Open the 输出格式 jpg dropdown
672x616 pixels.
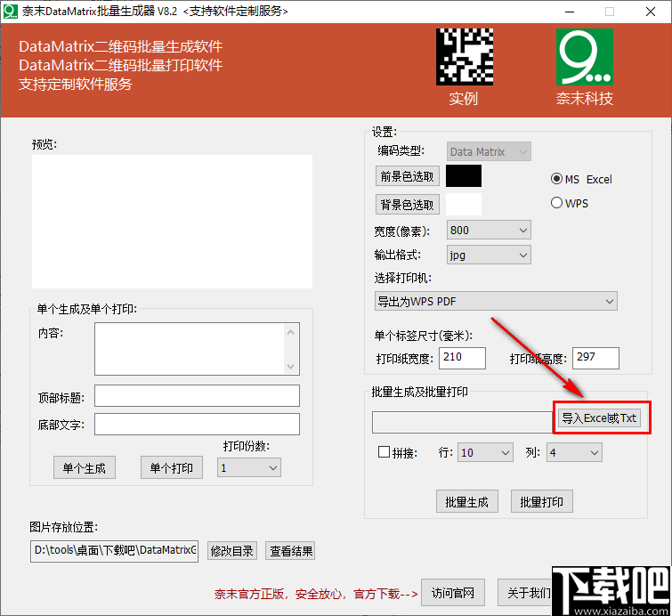pos(489,255)
